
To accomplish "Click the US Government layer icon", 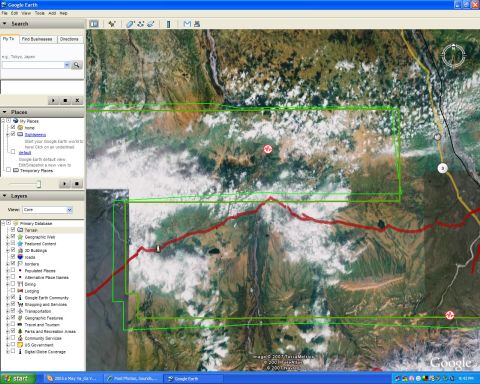I will click(x=20, y=345).
